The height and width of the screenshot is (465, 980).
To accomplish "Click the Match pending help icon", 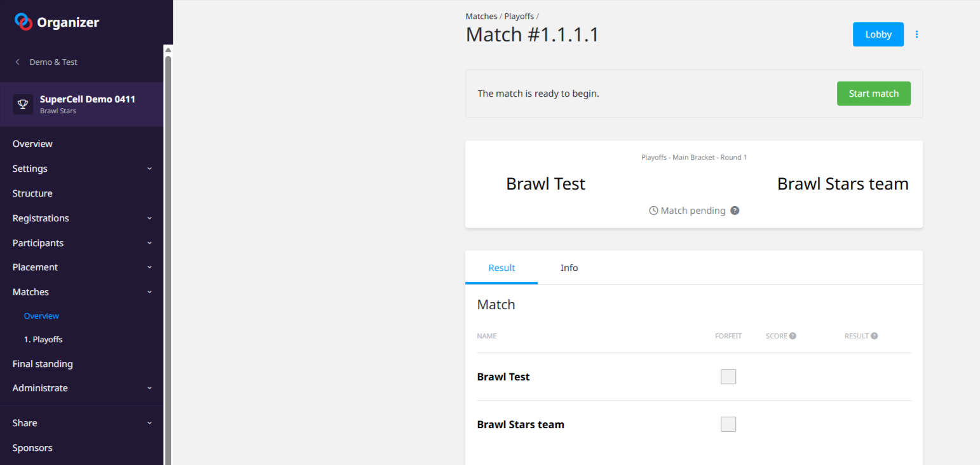I will click(735, 211).
